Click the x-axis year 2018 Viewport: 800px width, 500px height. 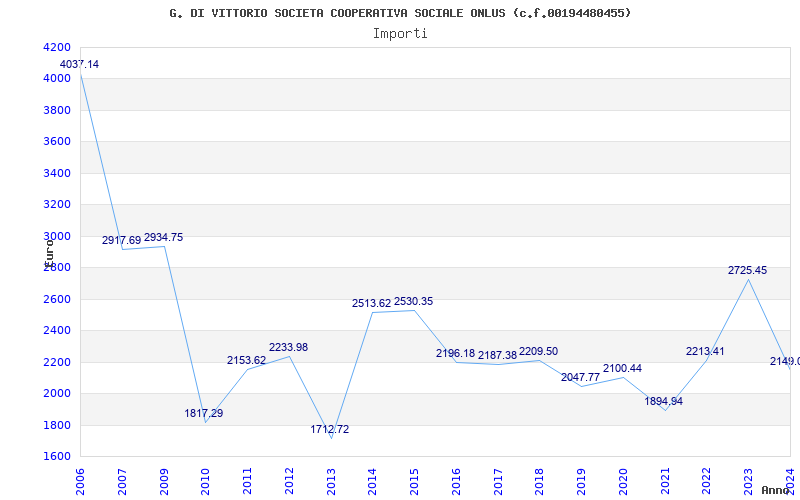(540, 482)
